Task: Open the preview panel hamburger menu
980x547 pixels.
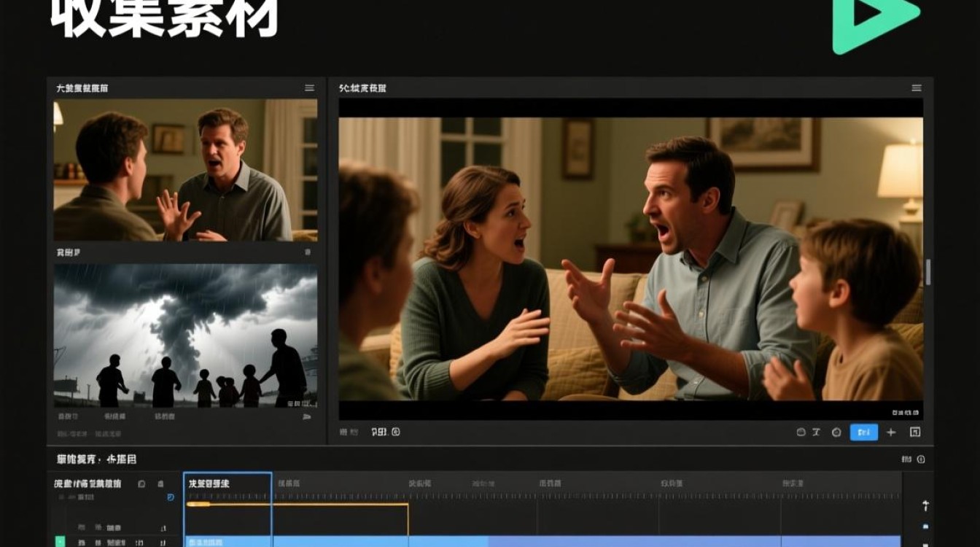Action: click(x=917, y=88)
